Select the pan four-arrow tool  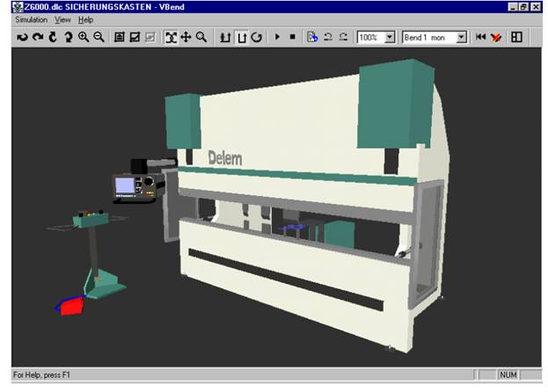186,37
